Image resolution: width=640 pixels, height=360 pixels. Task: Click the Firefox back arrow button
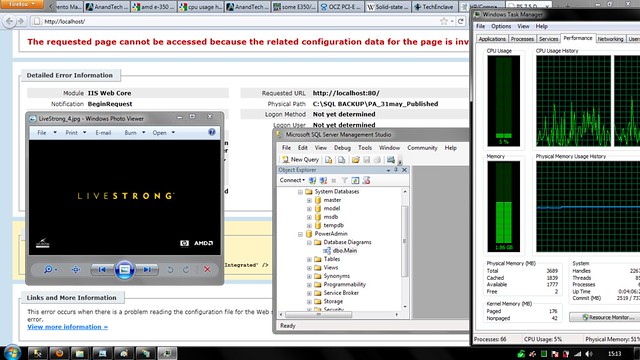[10, 21]
